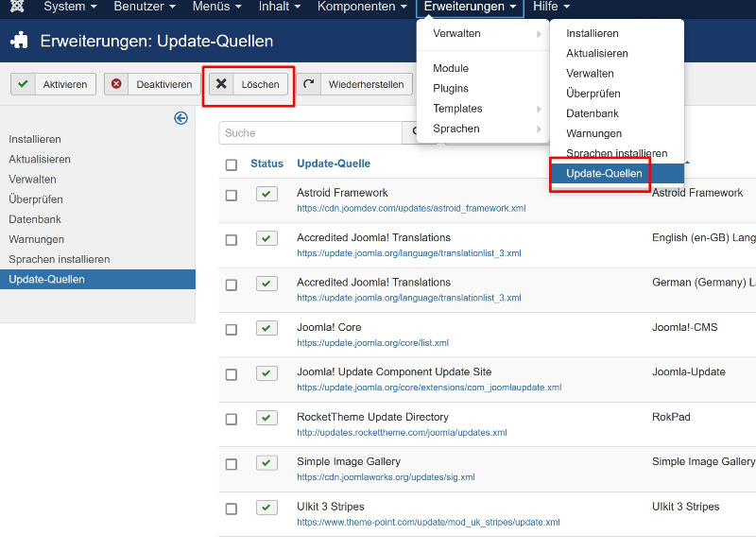Sort by the Update-Quelle column header
756x552 pixels.
334,164
